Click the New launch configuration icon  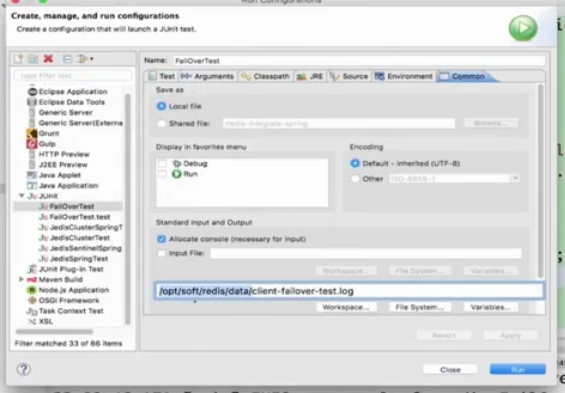coord(18,59)
